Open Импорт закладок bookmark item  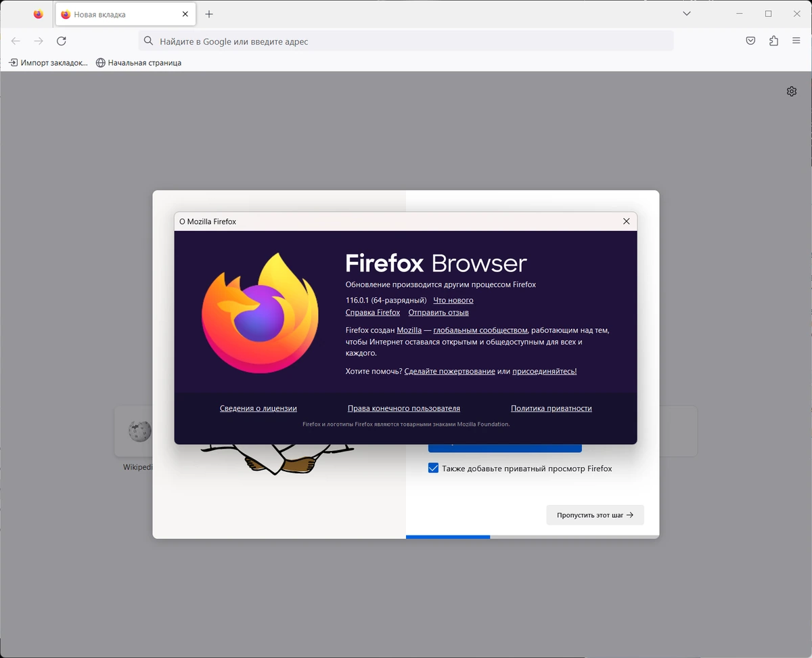pyautogui.click(x=48, y=63)
